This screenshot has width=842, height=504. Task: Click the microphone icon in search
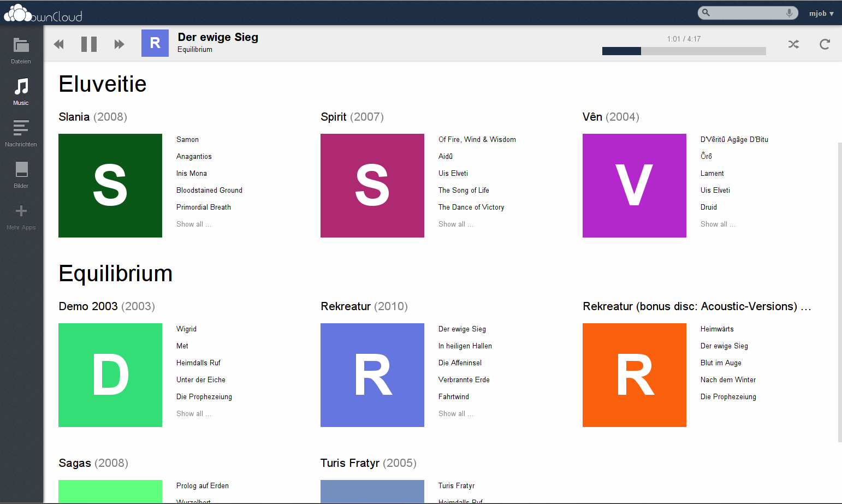(789, 13)
